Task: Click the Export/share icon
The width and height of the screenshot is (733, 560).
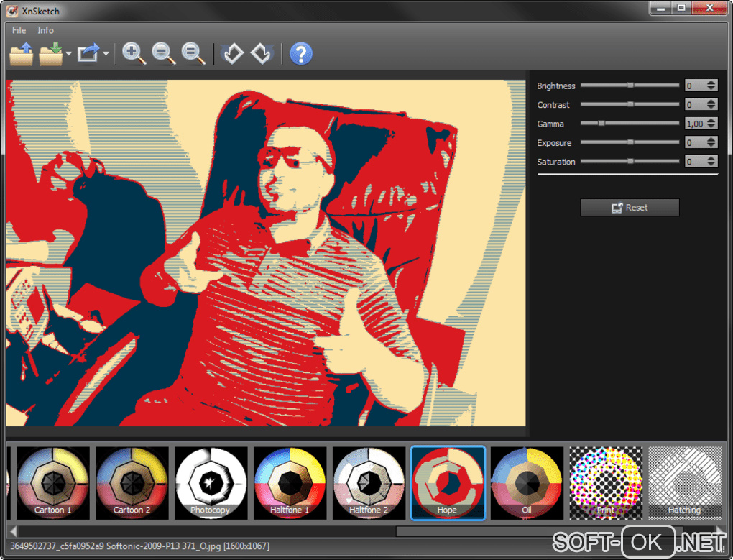Action: click(x=88, y=53)
